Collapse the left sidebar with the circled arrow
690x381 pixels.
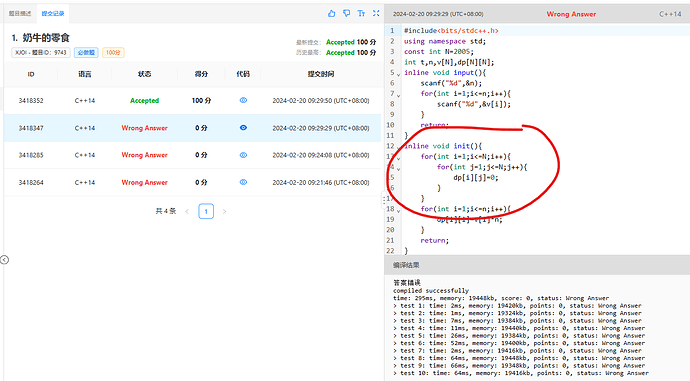pos(4,260)
